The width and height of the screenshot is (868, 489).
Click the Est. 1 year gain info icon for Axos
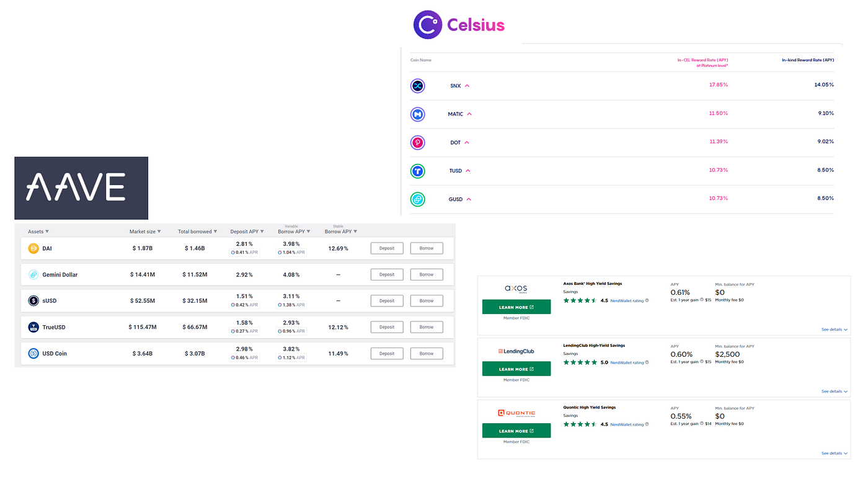coord(702,300)
